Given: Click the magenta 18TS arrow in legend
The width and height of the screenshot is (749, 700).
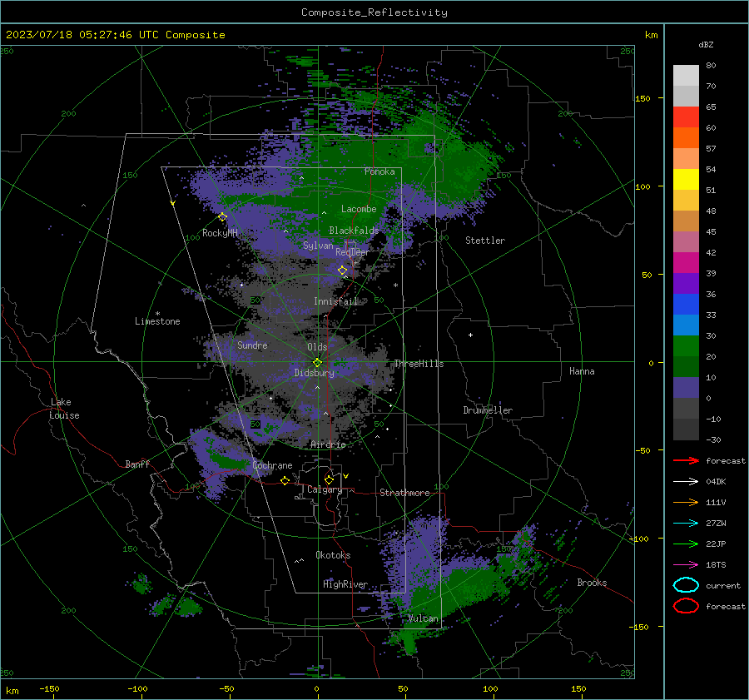Looking at the screenshot, I should click(x=686, y=565).
